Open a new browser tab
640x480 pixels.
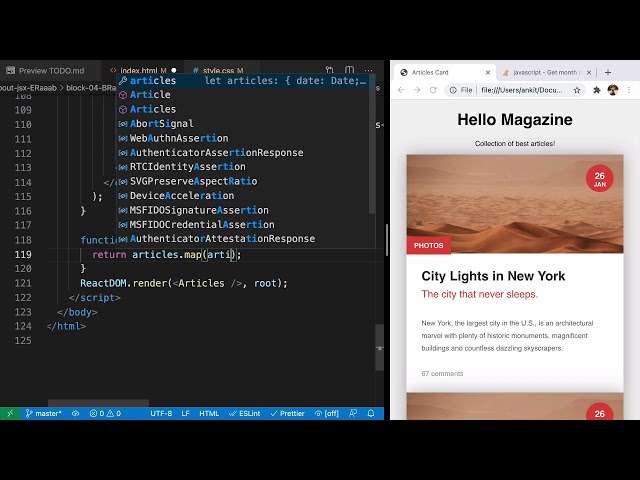pos(608,72)
